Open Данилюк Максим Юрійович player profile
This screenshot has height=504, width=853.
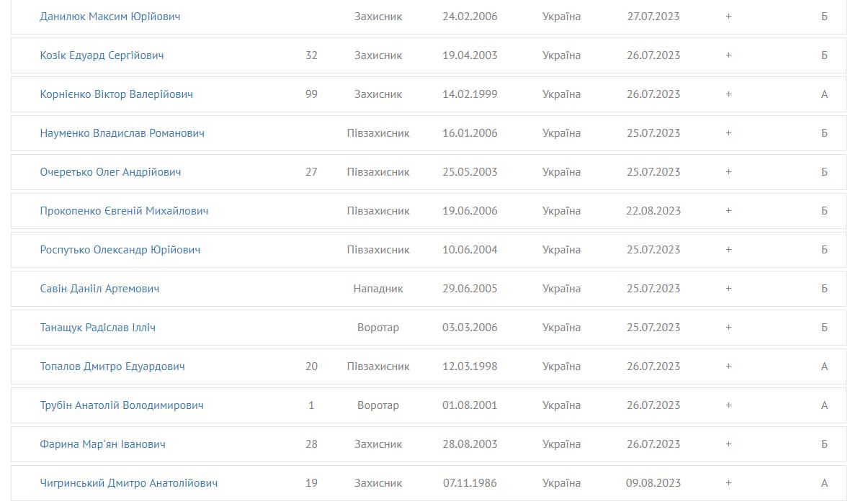pos(110,17)
